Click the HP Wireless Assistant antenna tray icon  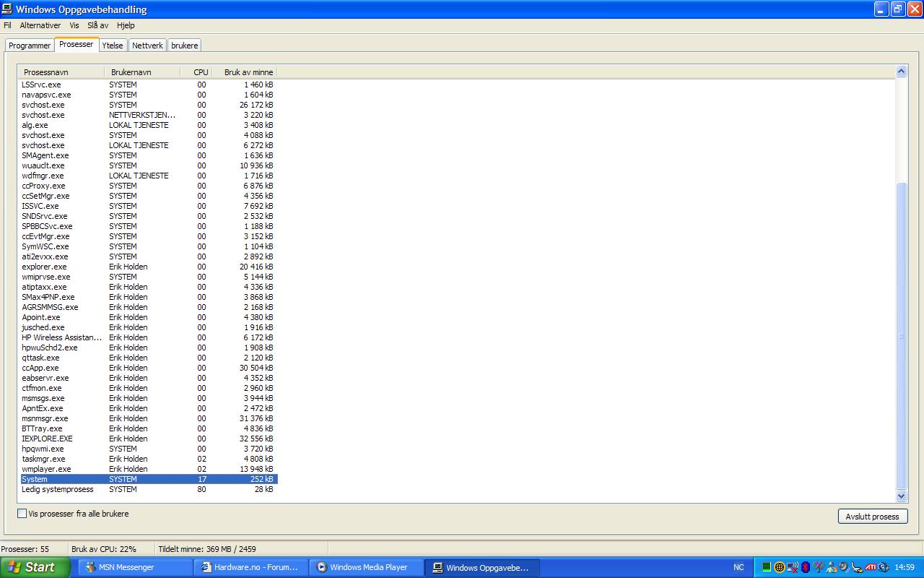[819, 567]
